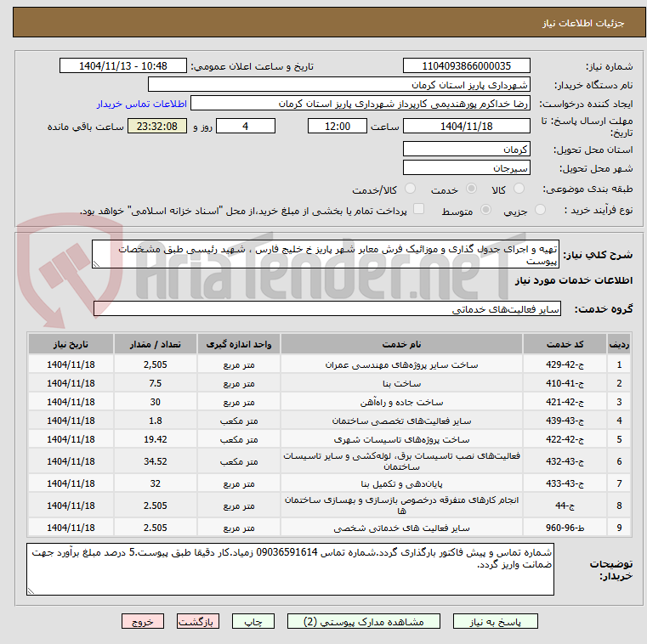Image resolution: width=647 pixels, height=644 pixels.
Task: Click the response deadline date 1404/11/18 field
Action: [x=466, y=126]
